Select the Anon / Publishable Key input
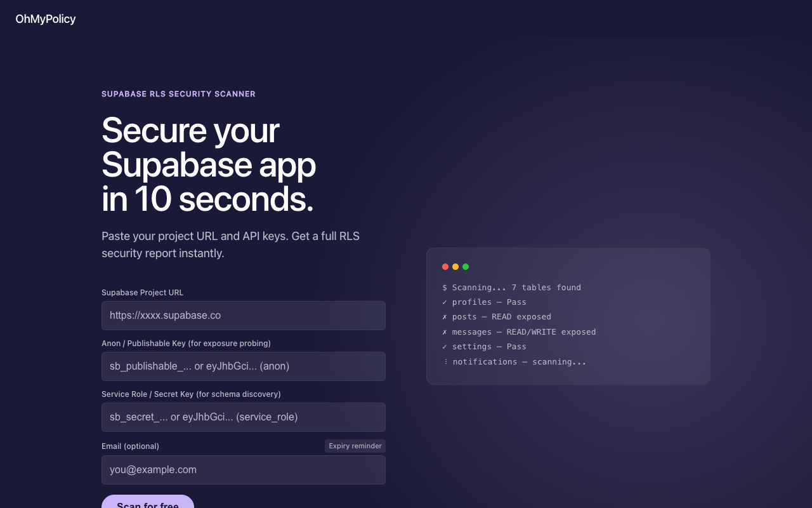The width and height of the screenshot is (812, 508). 244,366
